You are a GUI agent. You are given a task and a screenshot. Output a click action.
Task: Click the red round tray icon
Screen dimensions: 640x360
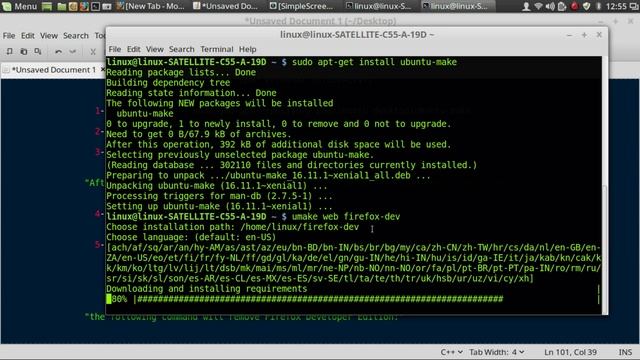pyautogui.click(x=575, y=6)
